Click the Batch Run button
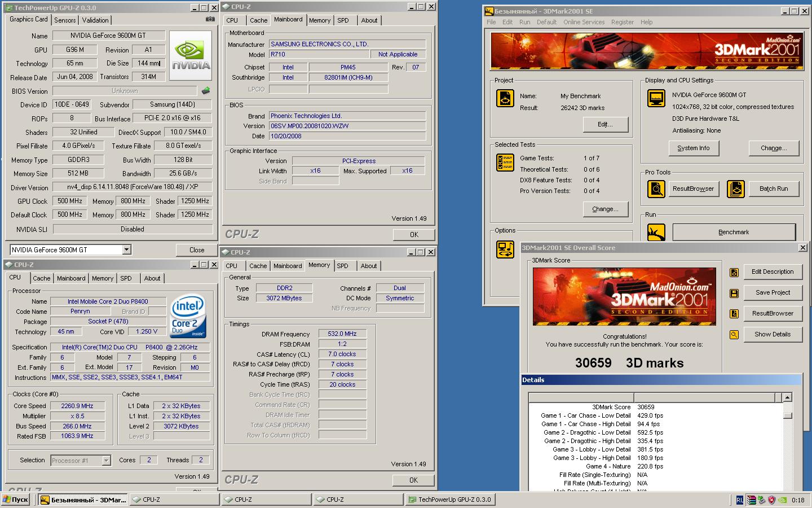The height and width of the screenshot is (508, 812). pos(773,189)
